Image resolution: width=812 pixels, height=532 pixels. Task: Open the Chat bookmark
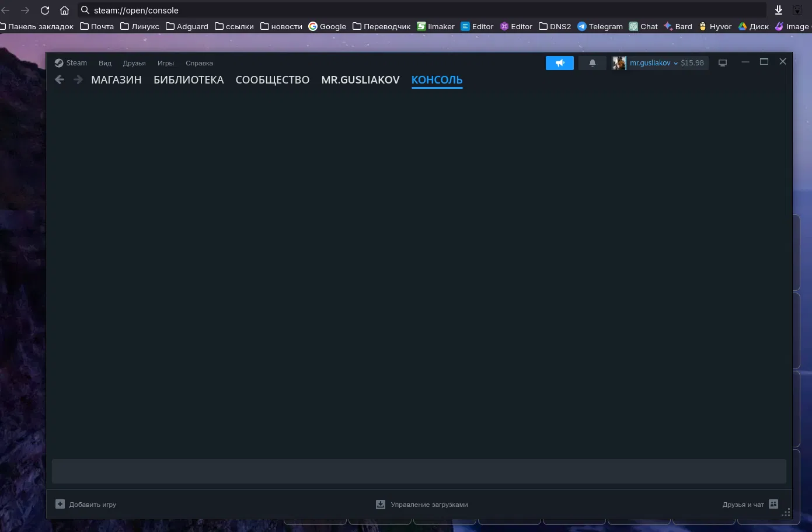[643, 26]
